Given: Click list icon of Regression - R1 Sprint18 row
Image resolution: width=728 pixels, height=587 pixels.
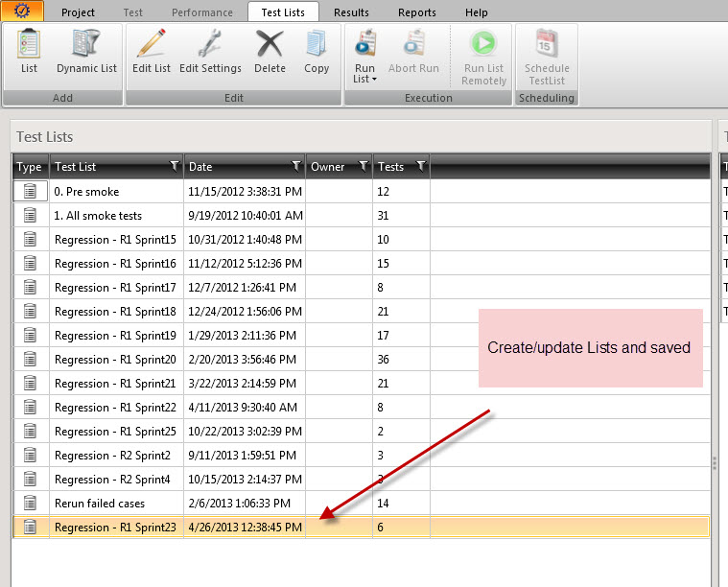Looking at the screenshot, I should tap(30, 311).
